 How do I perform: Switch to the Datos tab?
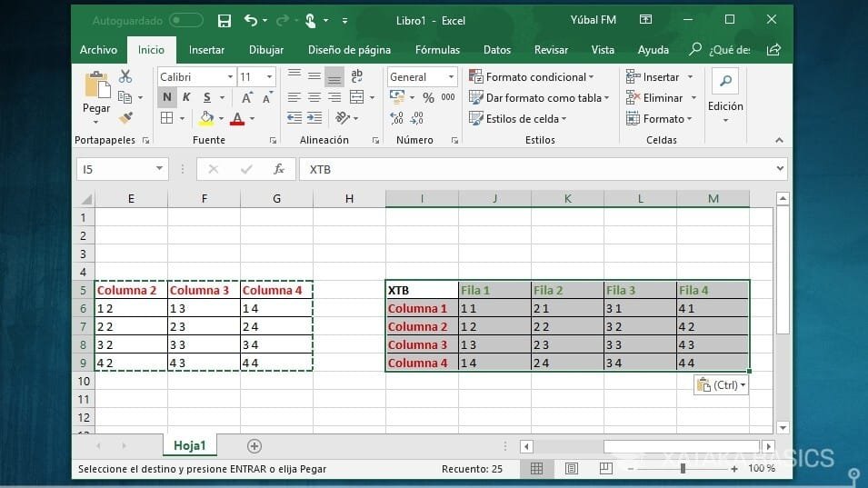coord(497,50)
